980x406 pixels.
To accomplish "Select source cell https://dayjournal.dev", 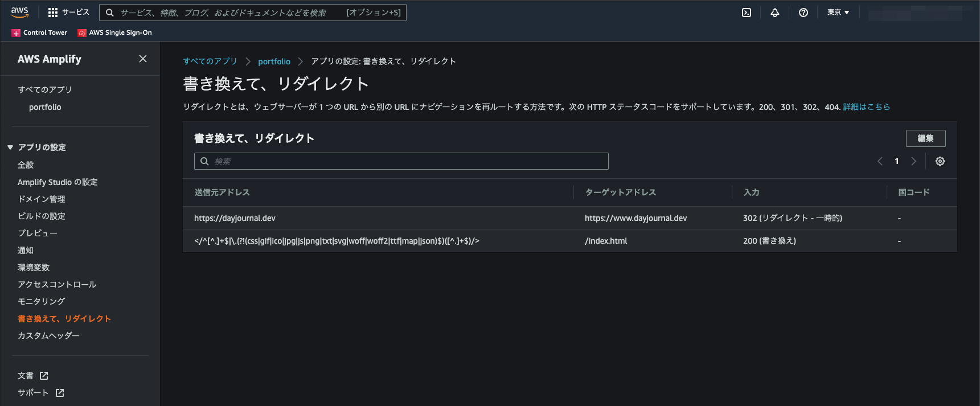I will tap(235, 218).
